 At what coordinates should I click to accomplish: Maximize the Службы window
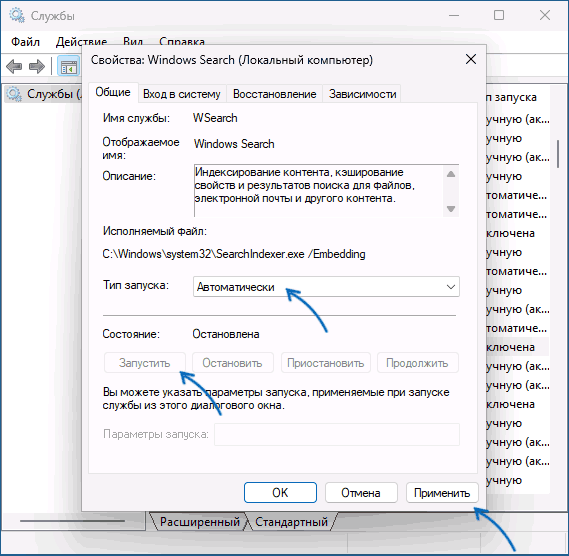click(499, 15)
